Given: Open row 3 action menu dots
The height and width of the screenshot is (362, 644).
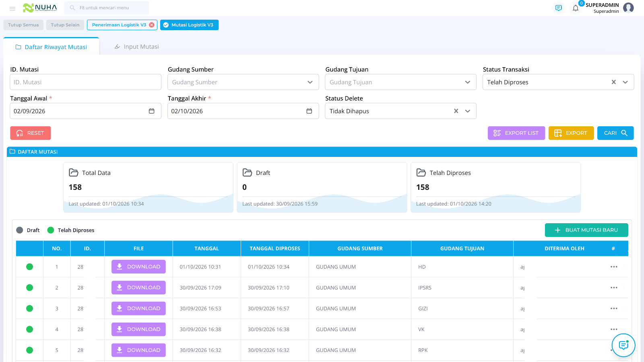Looking at the screenshot, I should click(614, 309).
